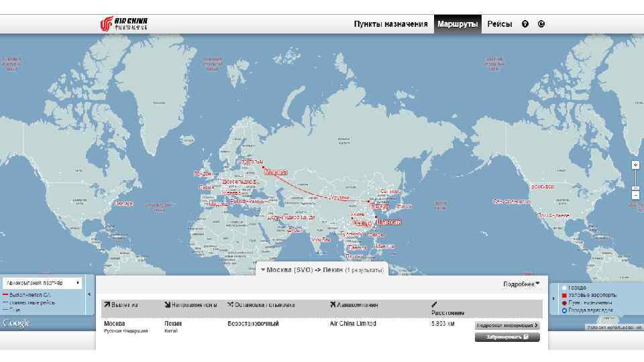Click the Пекин cell in results row
This screenshot has height=362, width=644.
(x=173, y=323)
